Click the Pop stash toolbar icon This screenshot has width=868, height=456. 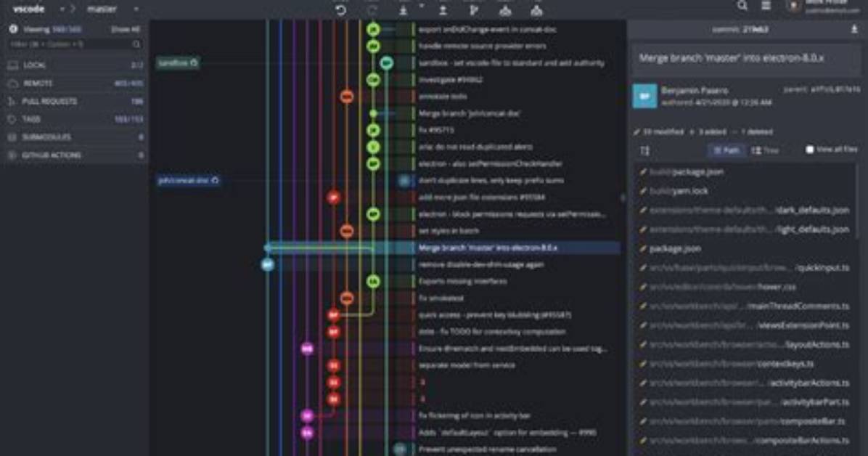(536, 10)
